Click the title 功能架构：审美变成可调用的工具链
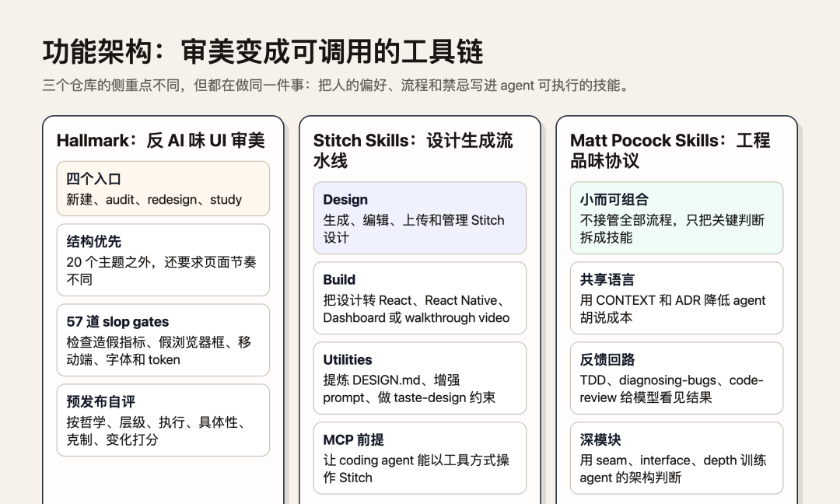The width and height of the screenshot is (840, 504). (263, 52)
